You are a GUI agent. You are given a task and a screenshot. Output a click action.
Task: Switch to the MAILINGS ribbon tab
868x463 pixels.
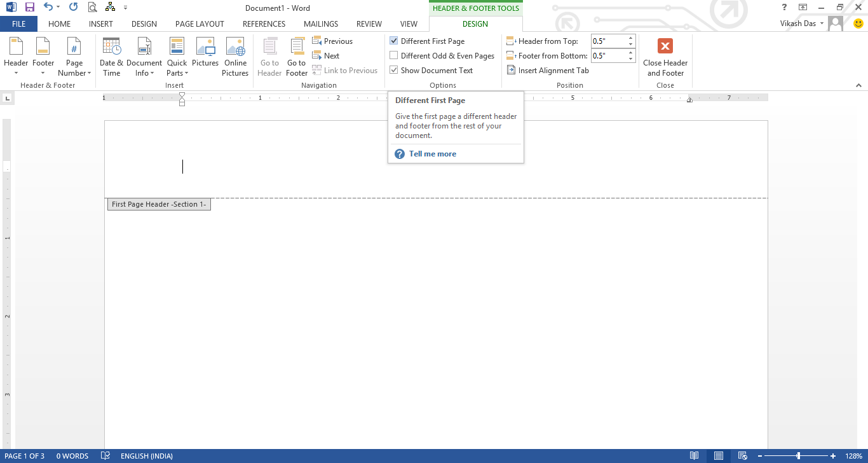point(320,24)
